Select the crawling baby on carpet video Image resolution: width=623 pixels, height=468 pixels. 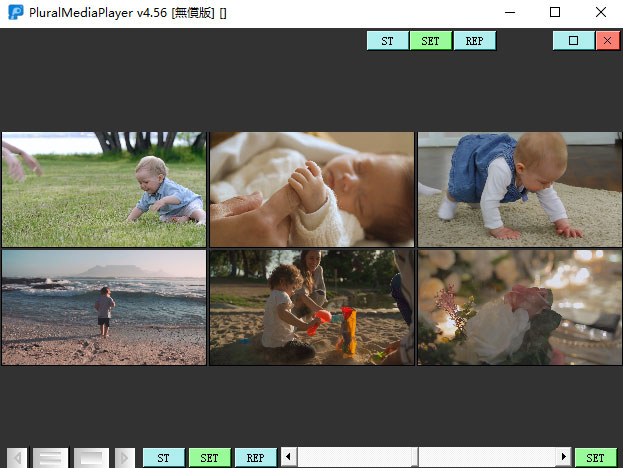tap(519, 189)
